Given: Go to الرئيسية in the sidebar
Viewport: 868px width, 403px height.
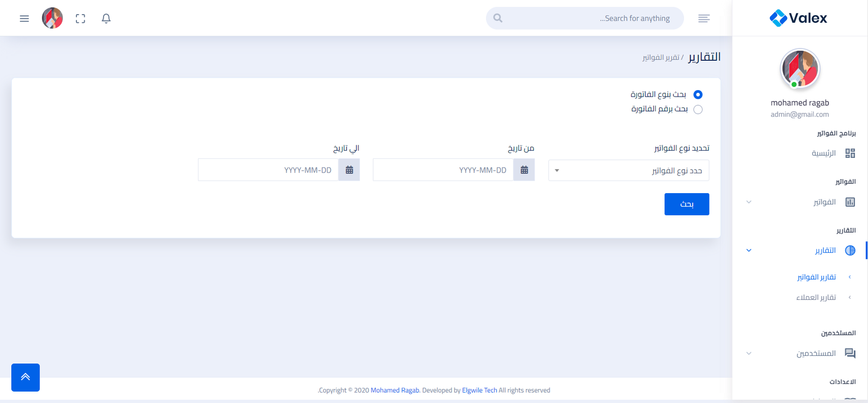Looking at the screenshot, I should click(824, 153).
